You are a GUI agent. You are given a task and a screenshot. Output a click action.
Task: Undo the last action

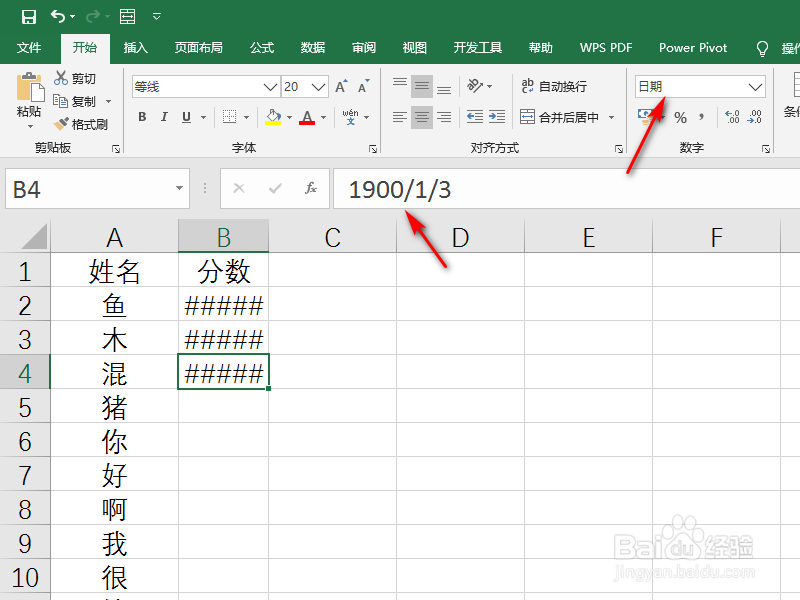pos(57,16)
